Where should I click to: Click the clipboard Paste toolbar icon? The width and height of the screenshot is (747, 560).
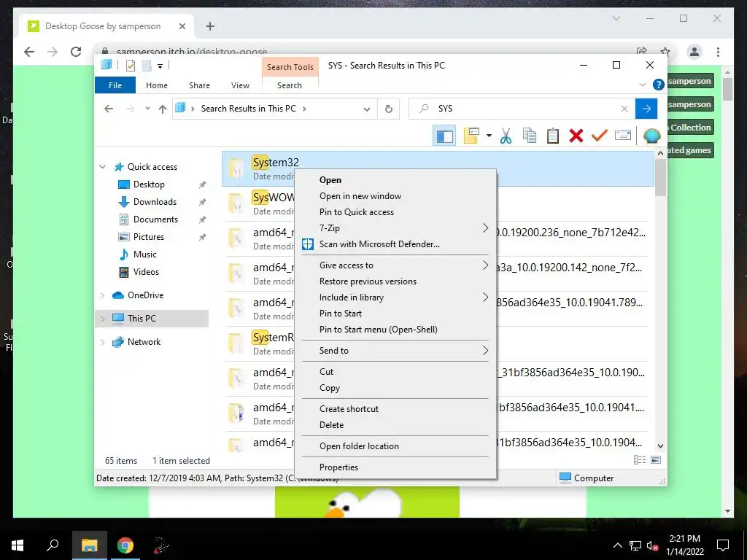pyautogui.click(x=553, y=136)
